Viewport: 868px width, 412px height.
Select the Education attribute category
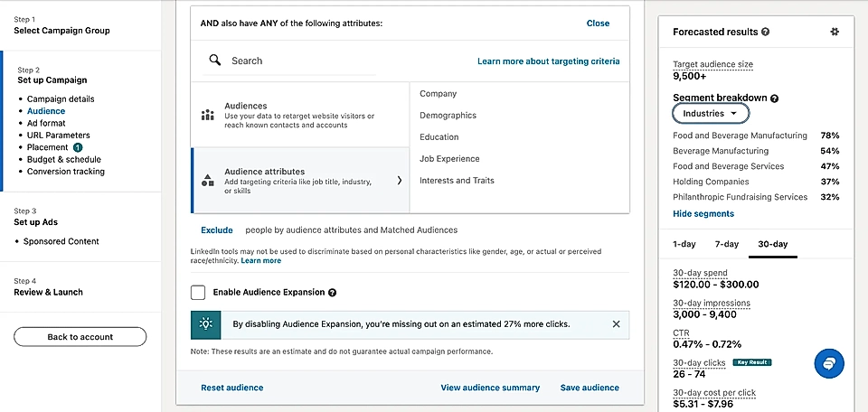439,136
